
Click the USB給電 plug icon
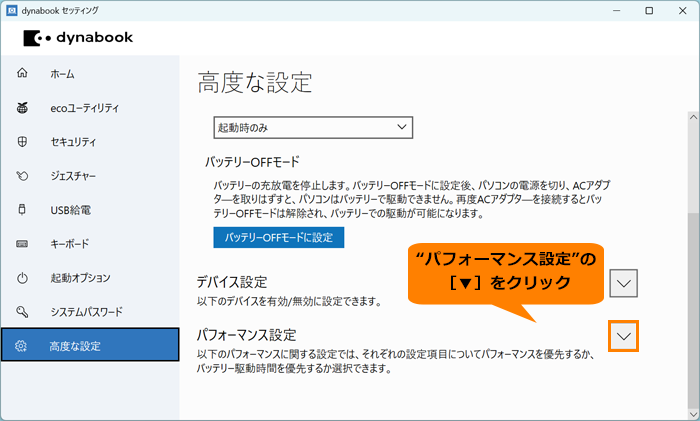(x=22, y=209)
